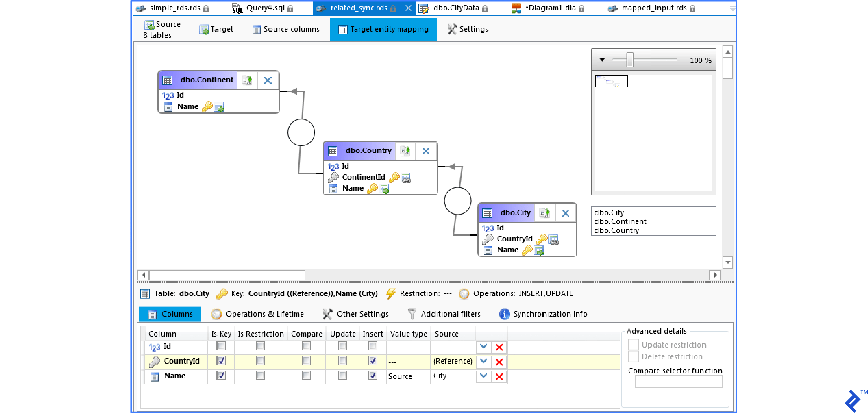Open the dbo.Country source mapping icon
The image size is (868, 413).
(405, 151)
